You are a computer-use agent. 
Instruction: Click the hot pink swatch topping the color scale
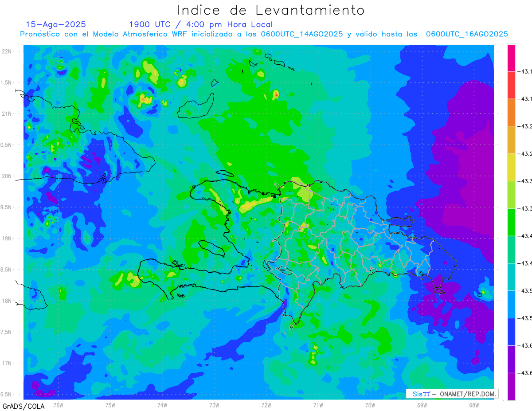click(x=511, y=58)
